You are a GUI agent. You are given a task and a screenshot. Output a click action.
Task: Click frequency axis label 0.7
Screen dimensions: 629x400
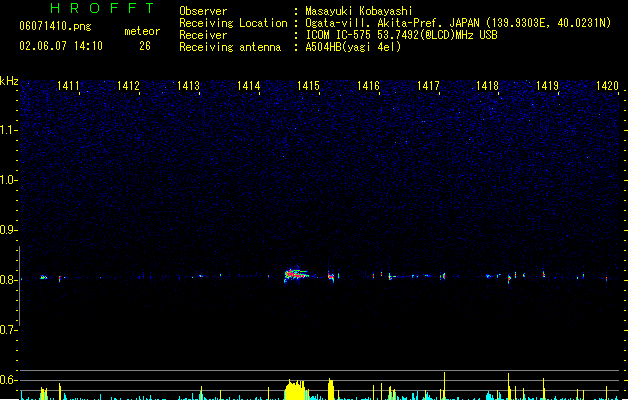tap(8, 330)
